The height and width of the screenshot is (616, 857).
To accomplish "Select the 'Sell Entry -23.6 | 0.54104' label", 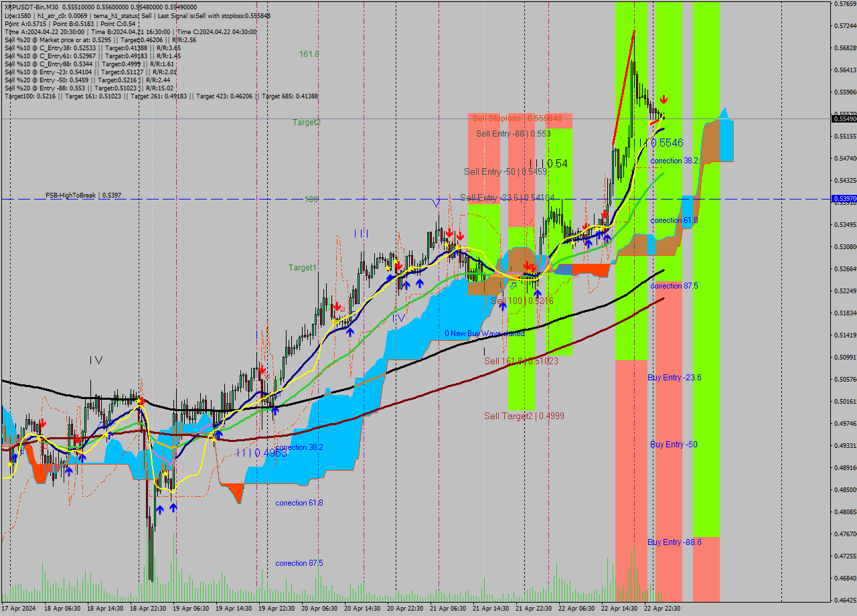I will tap(507, 198).
